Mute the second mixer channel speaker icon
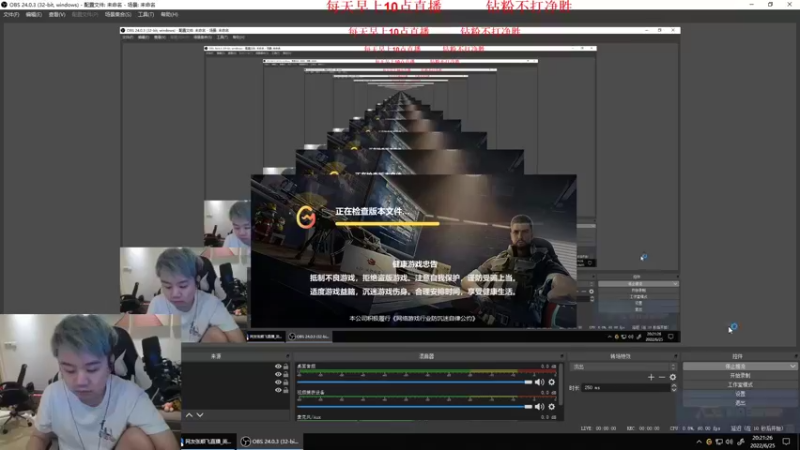 (x=539, y=407)
